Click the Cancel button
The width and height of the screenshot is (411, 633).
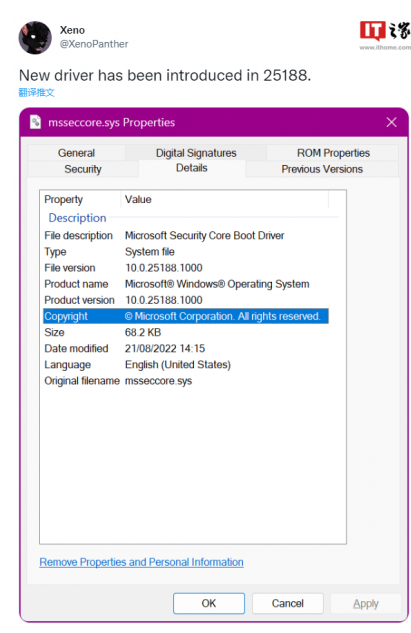point(287,604)
